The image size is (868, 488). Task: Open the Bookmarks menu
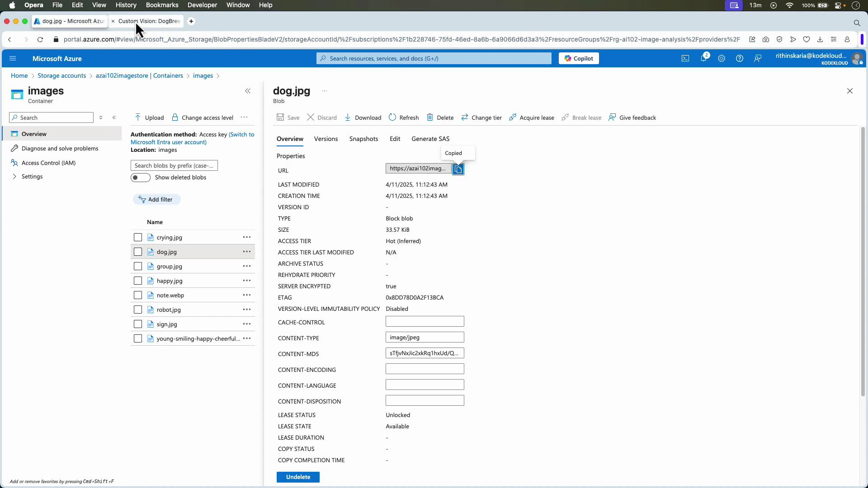click(162, 5)
